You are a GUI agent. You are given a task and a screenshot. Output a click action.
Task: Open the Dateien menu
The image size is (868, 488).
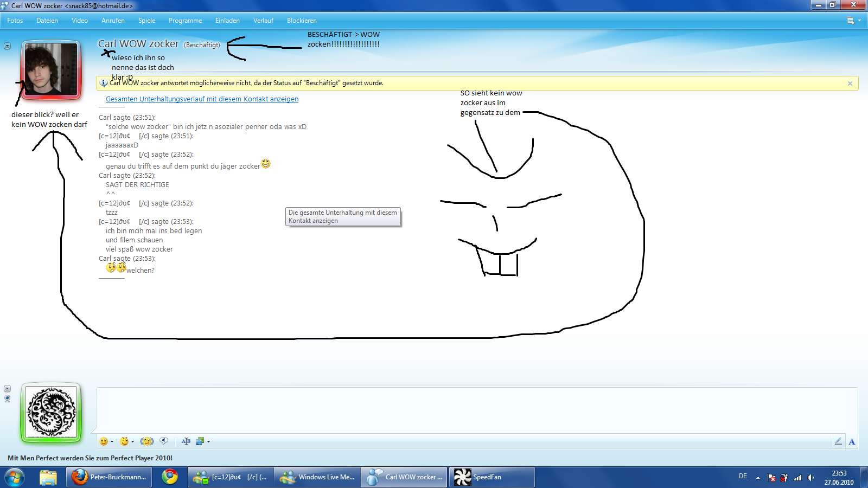47,21
